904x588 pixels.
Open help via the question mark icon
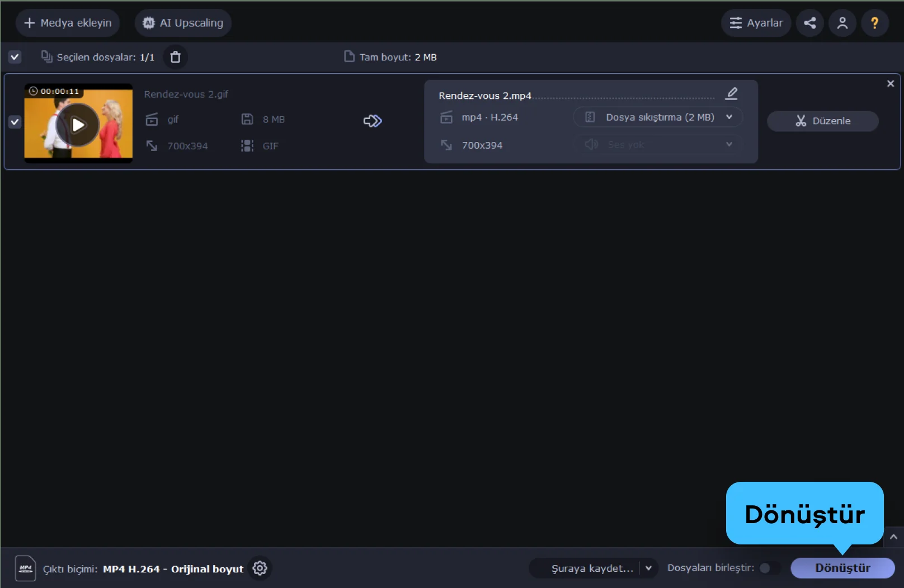(x=874, y=23)
